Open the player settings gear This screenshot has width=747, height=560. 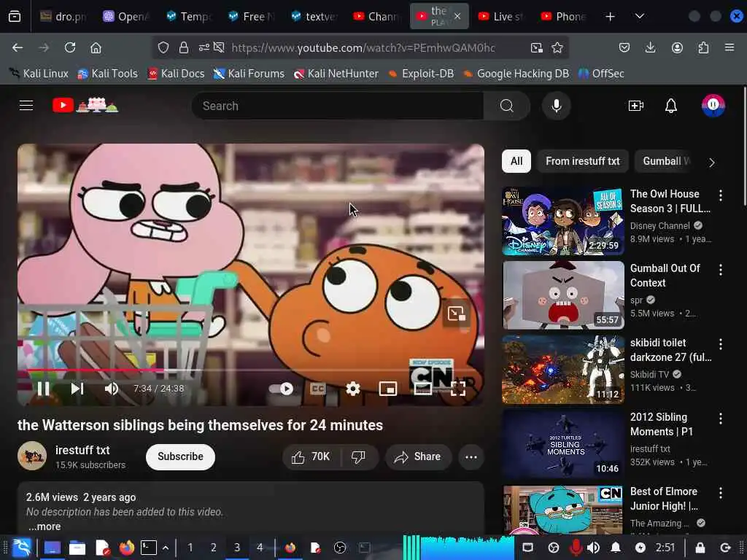(x=353, y=389)
